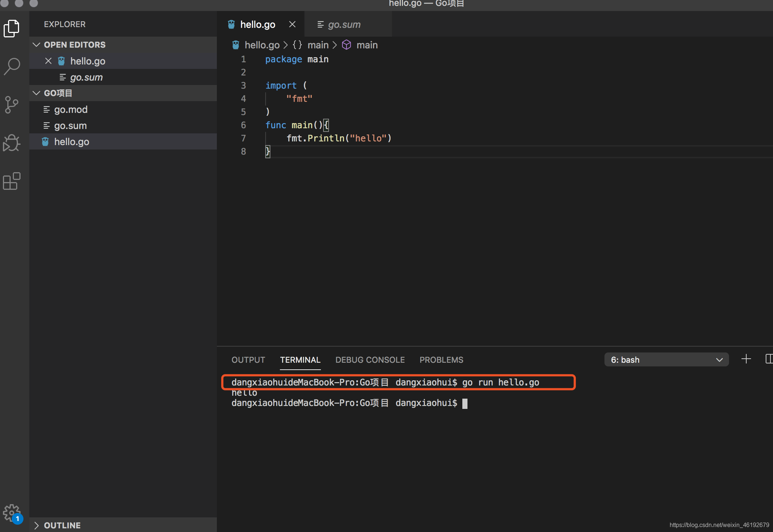773x532 pixels.
Task: Click the EXPLORER panel title
Action: [x=64, y=24]
